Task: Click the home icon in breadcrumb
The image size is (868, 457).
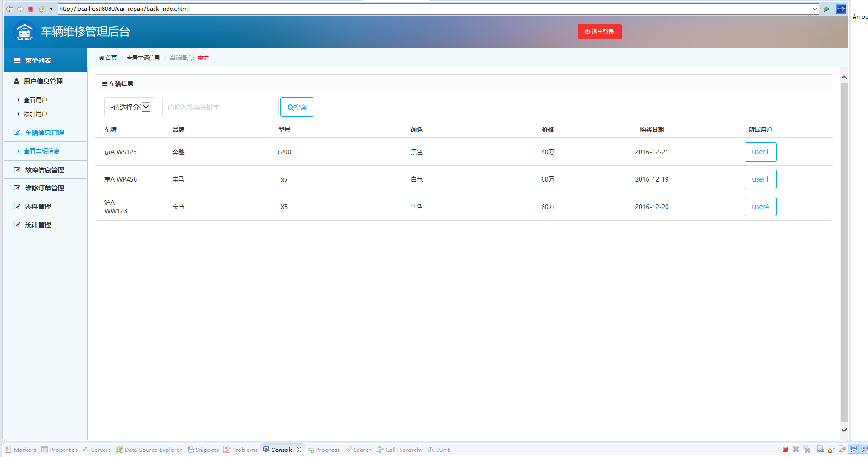Action: coord(101,58)
